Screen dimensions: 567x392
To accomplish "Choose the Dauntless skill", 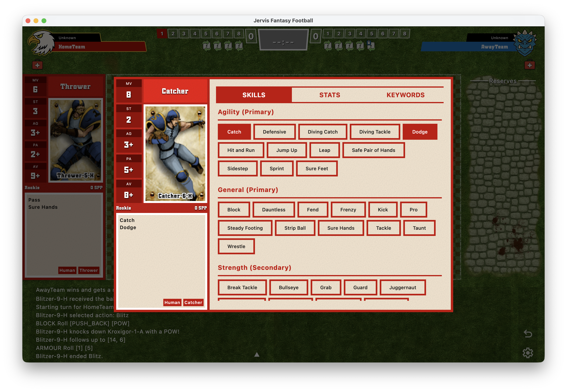I will click(x=274, y=210).
